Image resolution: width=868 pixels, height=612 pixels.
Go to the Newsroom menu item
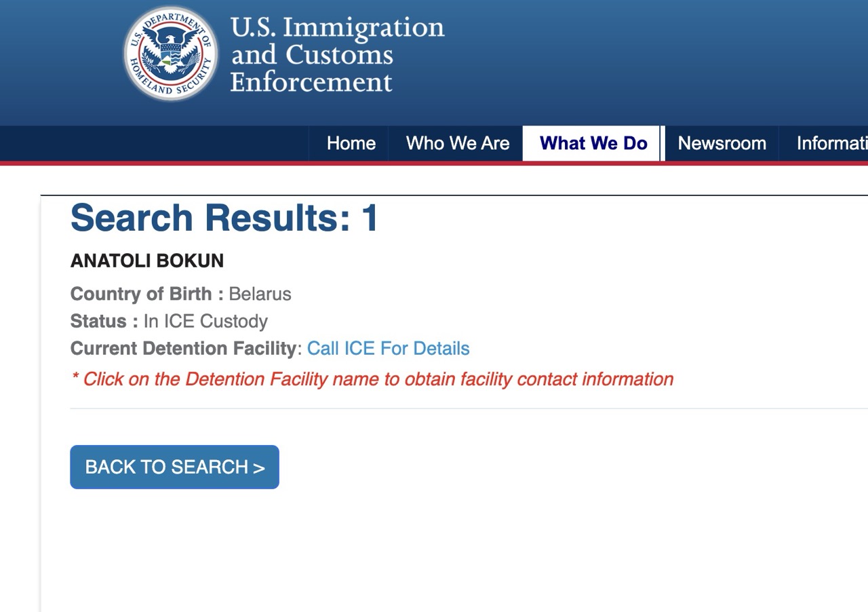click(722, 143)
